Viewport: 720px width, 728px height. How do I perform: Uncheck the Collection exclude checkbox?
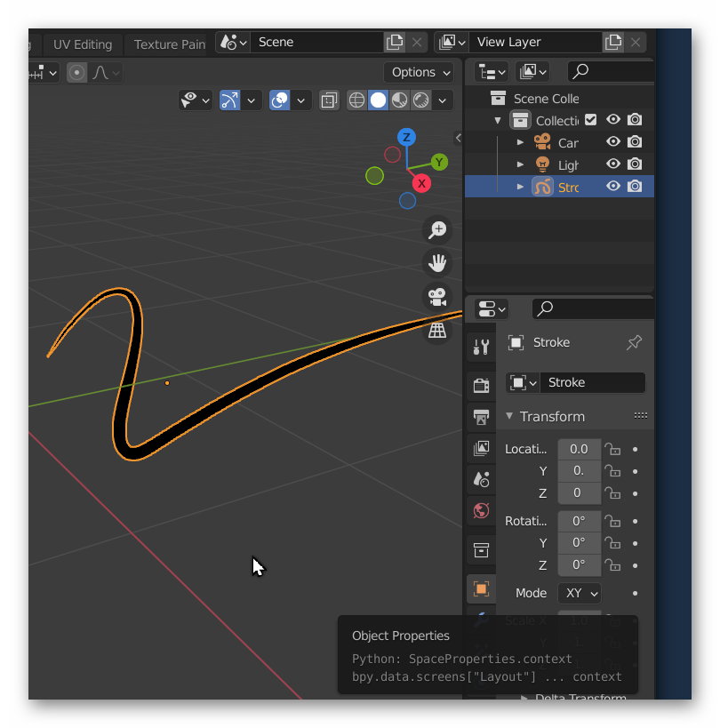tap(591, 120)
